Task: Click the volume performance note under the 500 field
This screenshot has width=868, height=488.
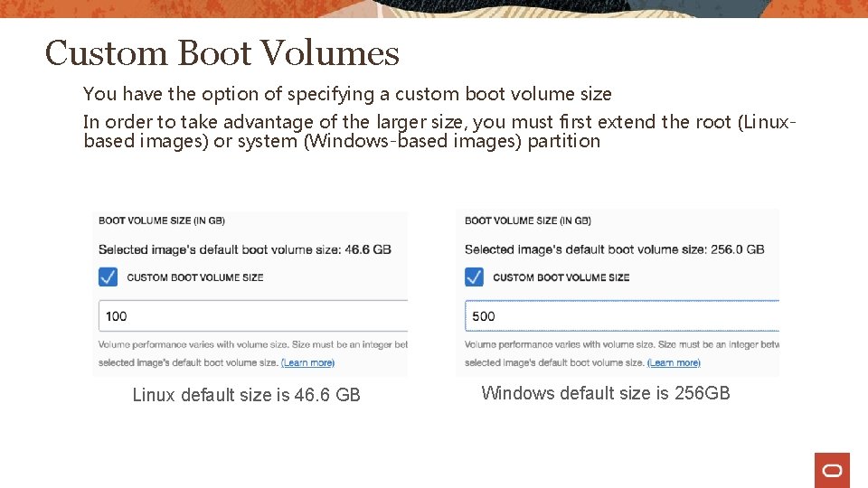Action: (621, 345)
